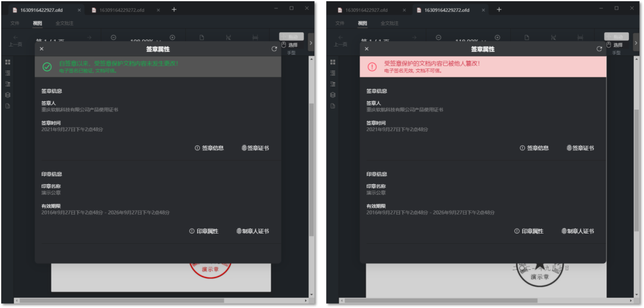Screen dimensions: 644x308
Task: Close 1630916422927.ofd tab in left window
Action: tap(79, 10)
